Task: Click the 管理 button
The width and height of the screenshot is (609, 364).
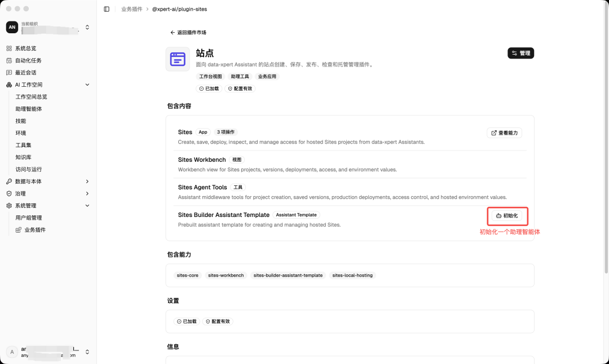Action: [x=521, y=53]
